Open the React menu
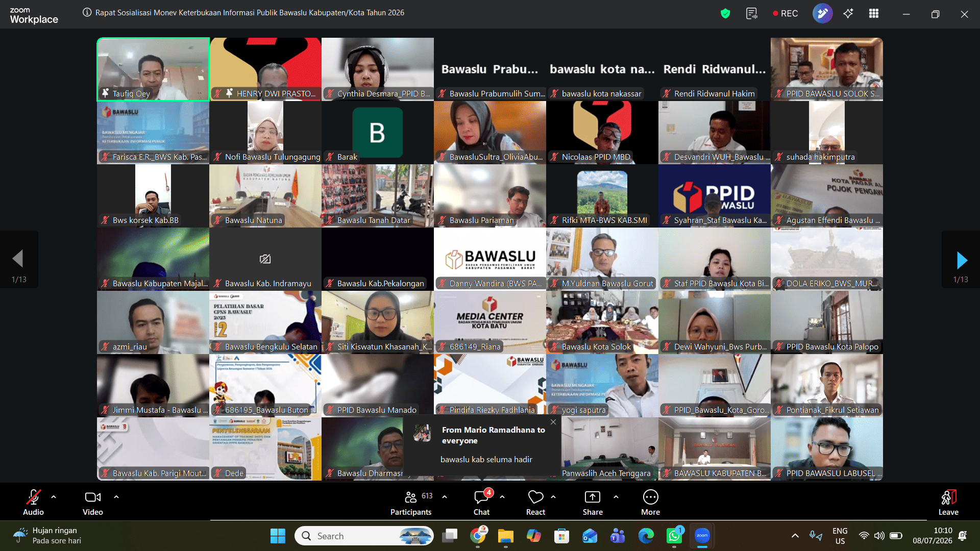This screenshot has width=980, height=551. pos(535,502)
